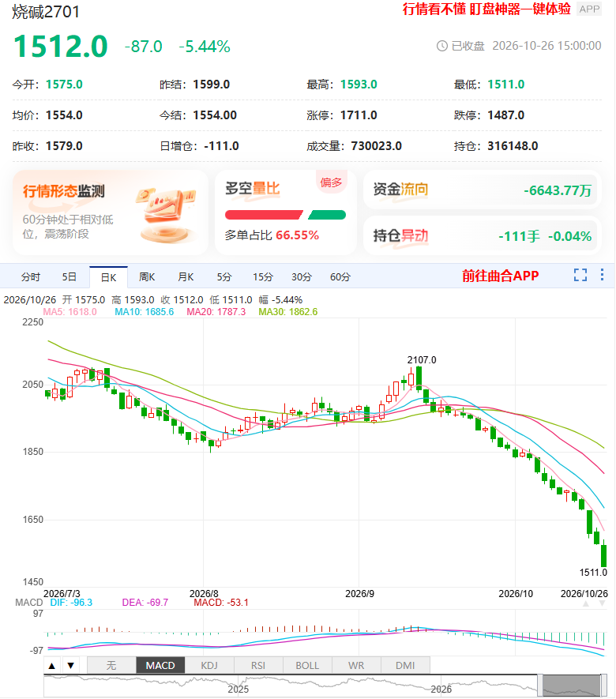616x699 pixels.
Task: Click the DEA: -69.7 value
Action: pyautogui.click(x=145, y=603)
